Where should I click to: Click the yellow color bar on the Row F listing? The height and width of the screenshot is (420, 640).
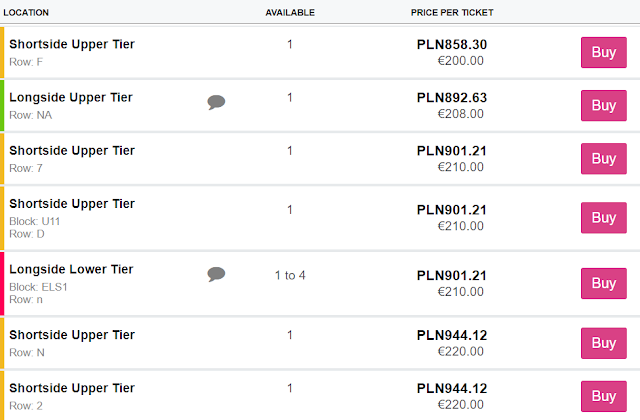(x=3, y=52)
